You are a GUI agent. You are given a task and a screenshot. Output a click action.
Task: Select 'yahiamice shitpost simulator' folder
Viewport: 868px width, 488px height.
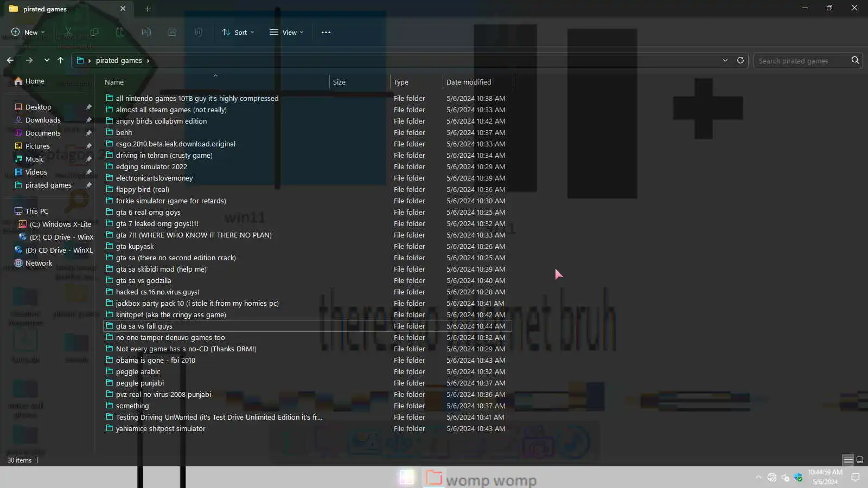(x=307, y=428)
